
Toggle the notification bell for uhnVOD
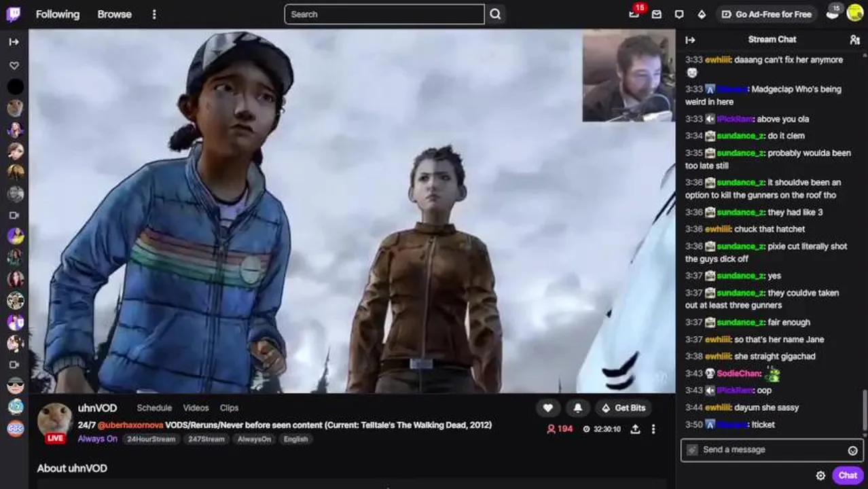click(578, 407)
